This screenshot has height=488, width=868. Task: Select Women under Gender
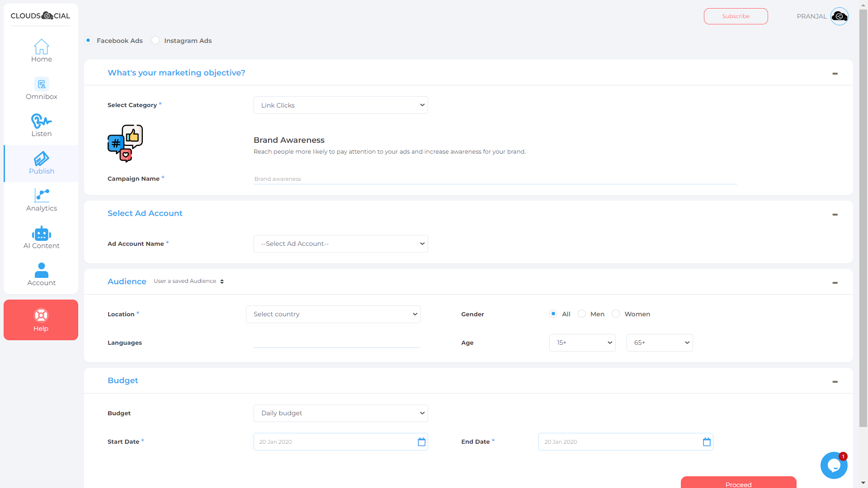[x=616, y=314]
